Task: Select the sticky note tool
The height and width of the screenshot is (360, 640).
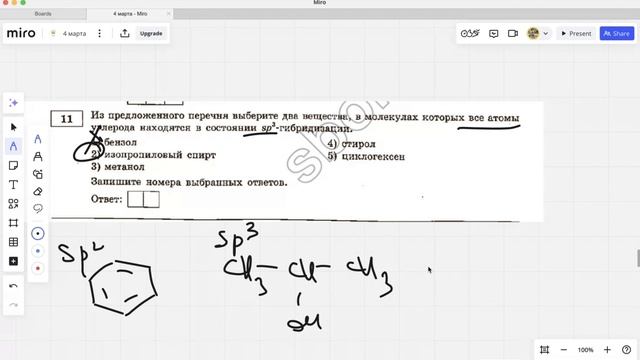Action: pyautogui.click(x=13, y=165)
